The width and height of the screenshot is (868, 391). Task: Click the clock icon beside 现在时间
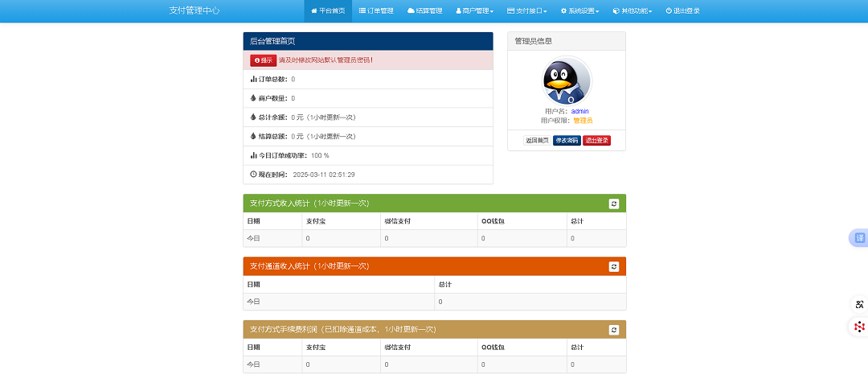(253, 174)
